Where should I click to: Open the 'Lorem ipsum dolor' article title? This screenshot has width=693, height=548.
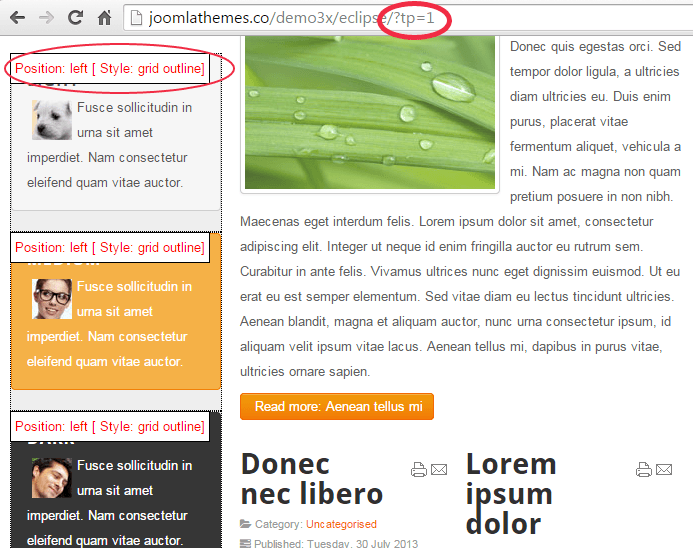point(511,493)
